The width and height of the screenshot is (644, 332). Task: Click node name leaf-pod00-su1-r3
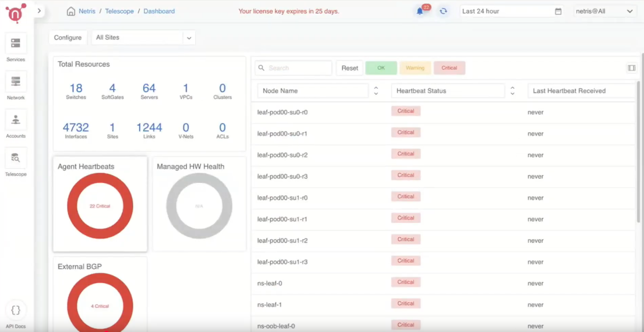(282, 262)
